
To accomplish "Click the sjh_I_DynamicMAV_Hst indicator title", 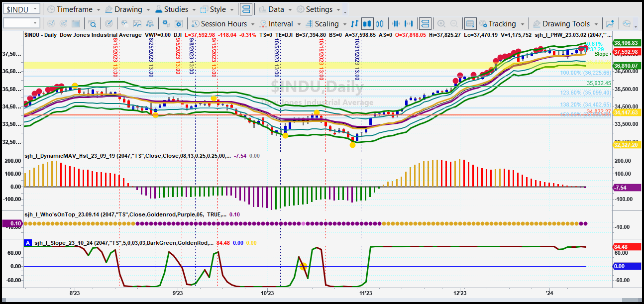I will (x=127, y=156).
